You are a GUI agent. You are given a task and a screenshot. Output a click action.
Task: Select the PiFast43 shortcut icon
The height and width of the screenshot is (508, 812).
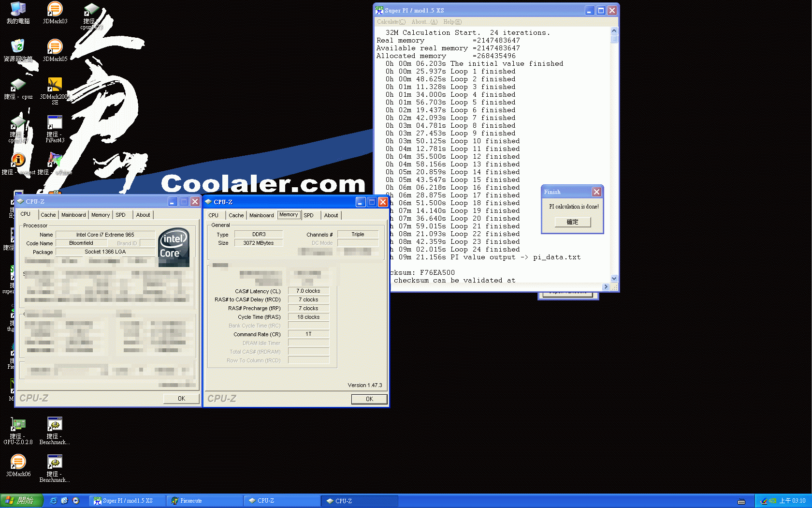pos(55,129)
